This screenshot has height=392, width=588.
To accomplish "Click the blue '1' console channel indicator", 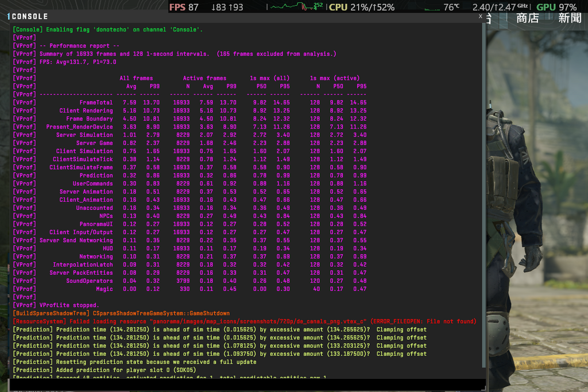I will tap(7, 16).
